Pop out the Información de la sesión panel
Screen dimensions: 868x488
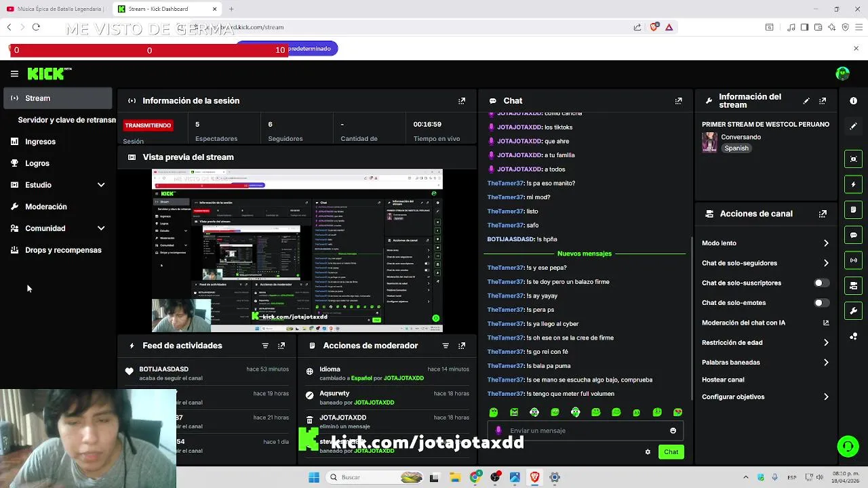coord(462,100)
